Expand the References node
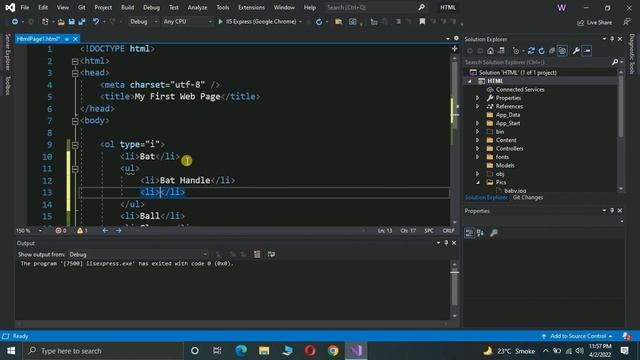Screen dimensions: 640x360 tap(478, 107)
